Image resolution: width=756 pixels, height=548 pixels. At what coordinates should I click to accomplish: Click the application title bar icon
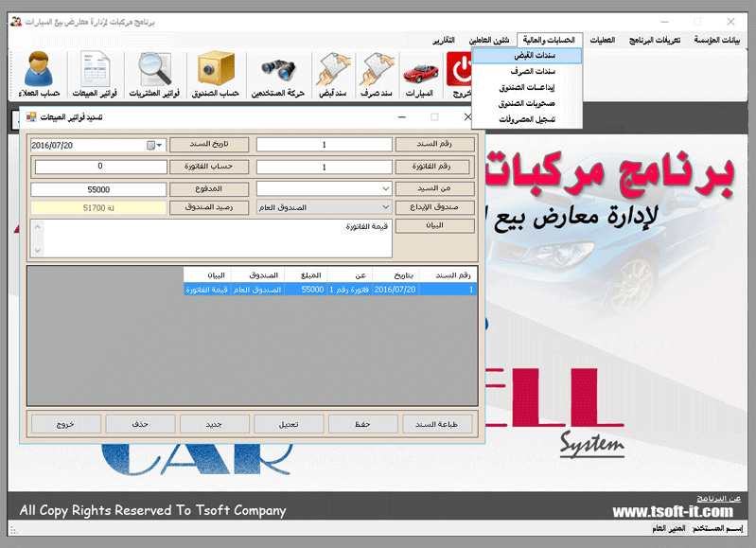coord(16,22)
